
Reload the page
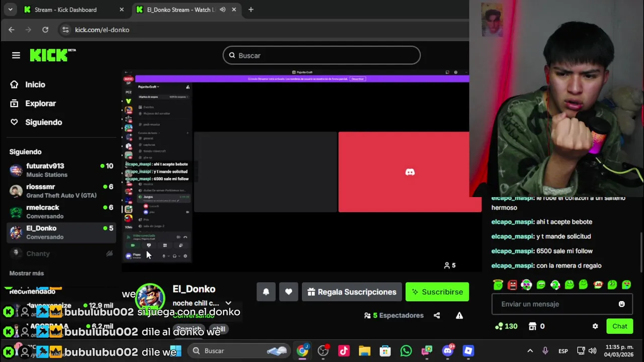[45, 30]
